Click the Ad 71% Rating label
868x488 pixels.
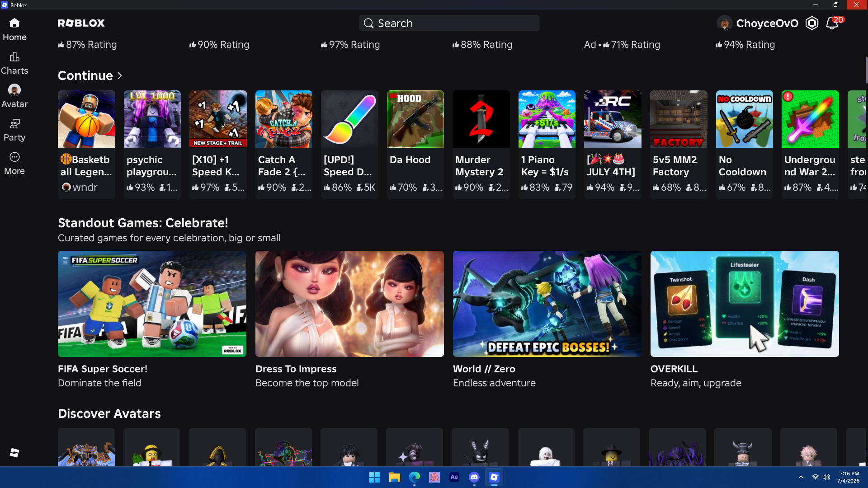click(x=622, y=44)
